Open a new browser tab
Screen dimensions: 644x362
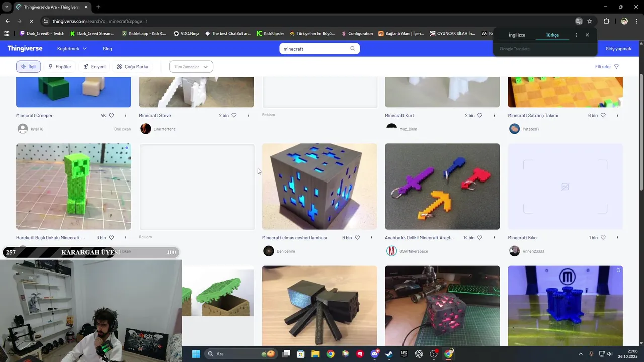pos(98,7)
